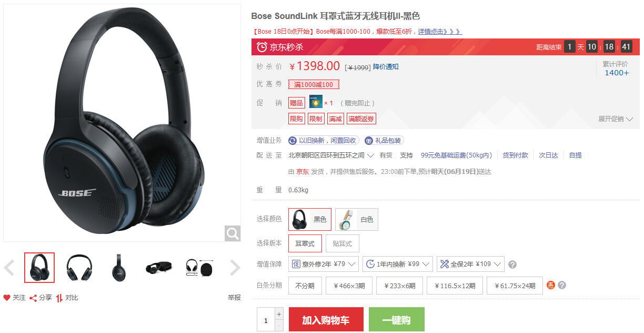
Task: Click the orange 惠 icon beside installments
Action: click(x=551, y=285)
